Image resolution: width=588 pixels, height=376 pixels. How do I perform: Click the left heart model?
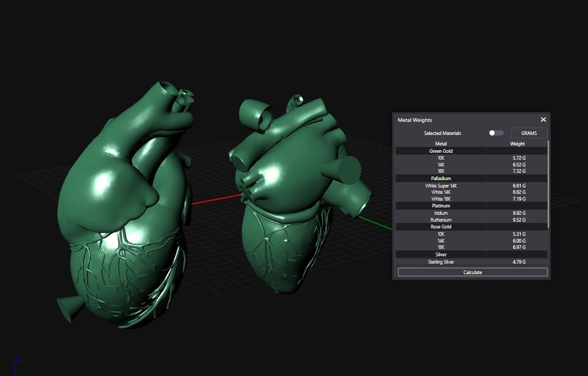tap(124, 204)
